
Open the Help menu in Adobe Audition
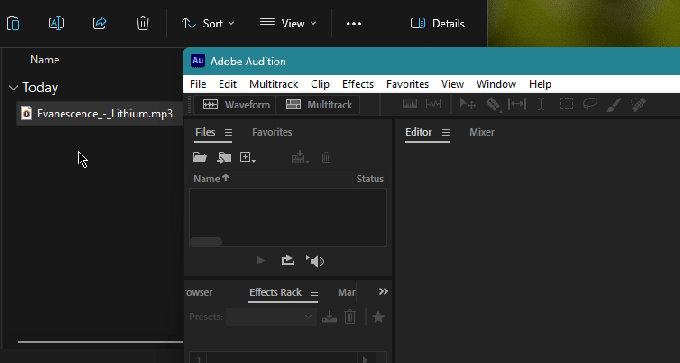[x=540, y=84]
